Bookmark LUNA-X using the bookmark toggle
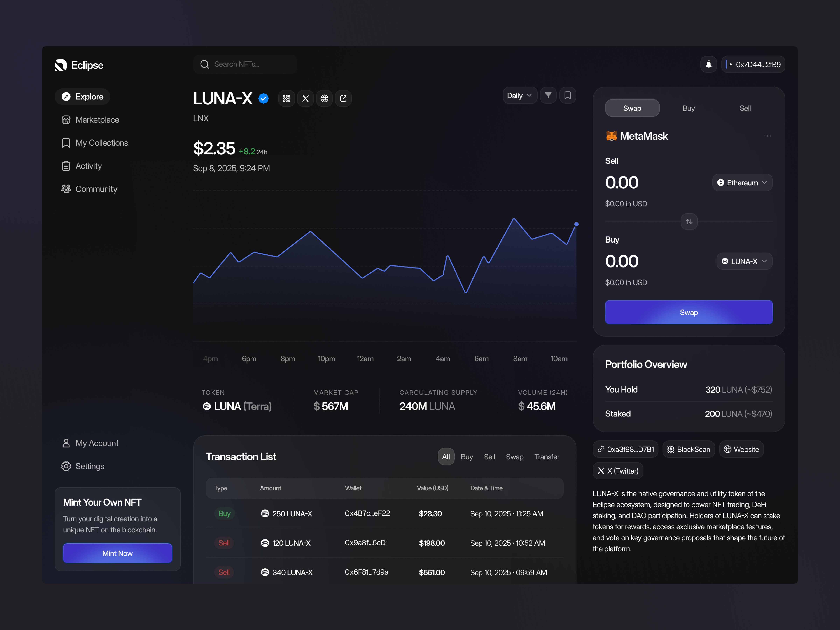Image resolution: width=840 pixels, height=630 pixels. coord(568,95)
